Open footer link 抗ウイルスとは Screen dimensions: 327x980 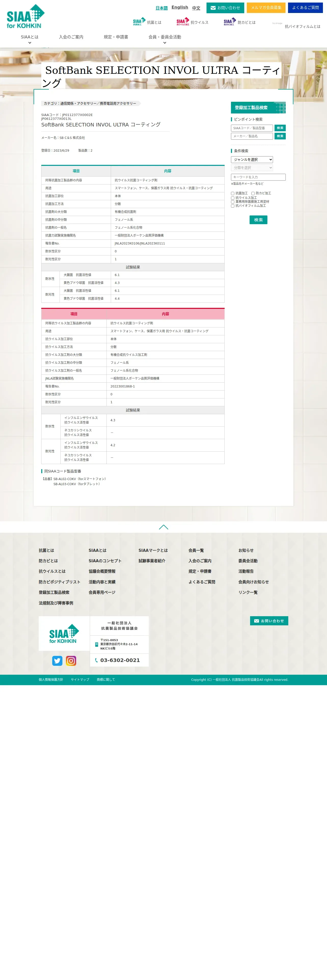(x=52, y=571)
